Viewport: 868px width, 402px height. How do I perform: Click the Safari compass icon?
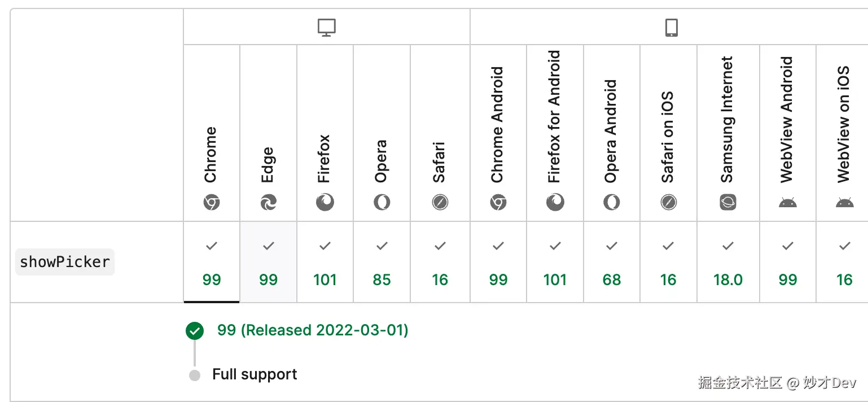[440, 202]
